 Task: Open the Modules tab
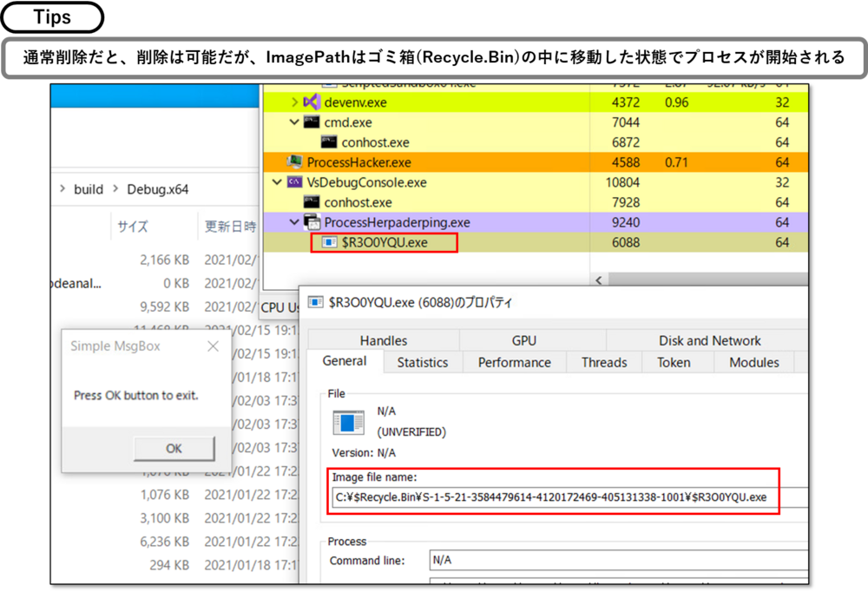753,363
